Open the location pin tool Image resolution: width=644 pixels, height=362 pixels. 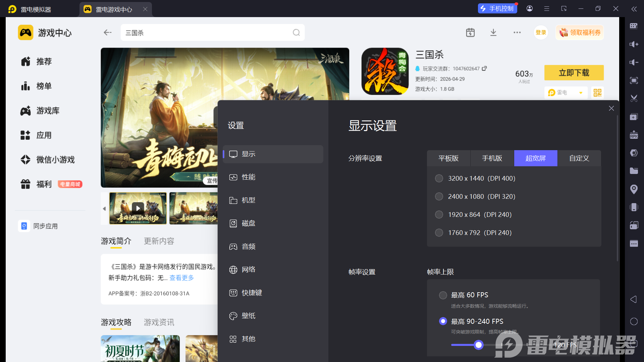click(634, 189)
